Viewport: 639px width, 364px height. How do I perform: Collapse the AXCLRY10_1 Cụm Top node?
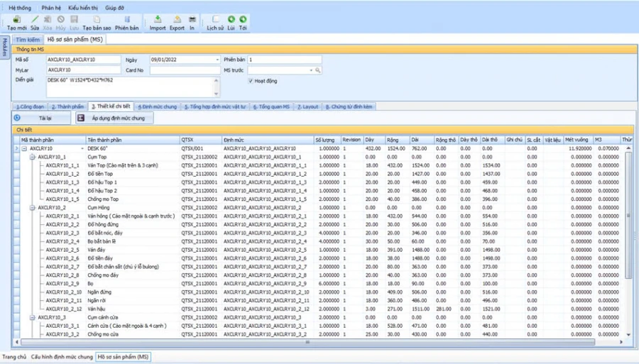pos(33,157)
